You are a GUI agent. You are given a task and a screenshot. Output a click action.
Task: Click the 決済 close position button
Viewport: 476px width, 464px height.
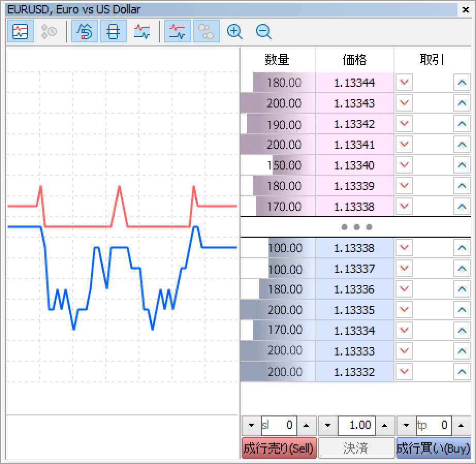(x=356, y=448)
